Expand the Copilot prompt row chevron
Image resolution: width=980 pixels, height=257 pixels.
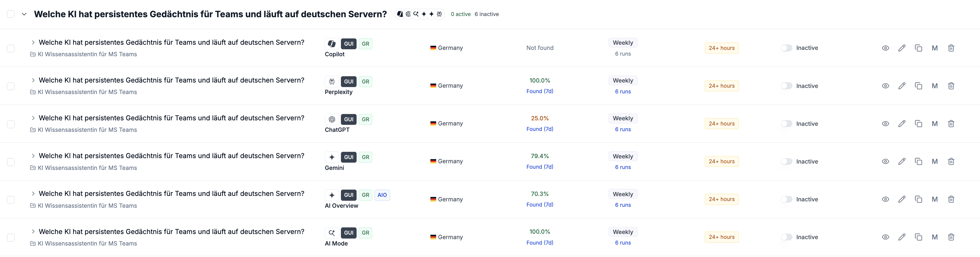pos(33,42)
